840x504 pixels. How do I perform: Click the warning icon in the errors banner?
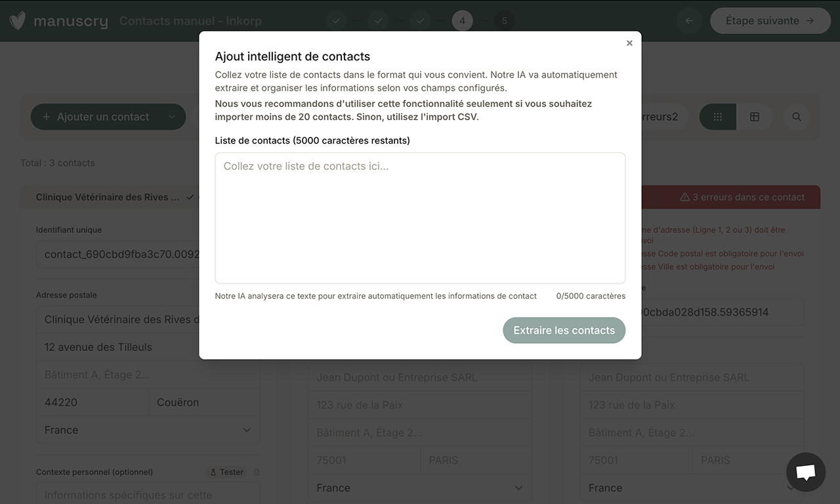[x=685, y=196]
